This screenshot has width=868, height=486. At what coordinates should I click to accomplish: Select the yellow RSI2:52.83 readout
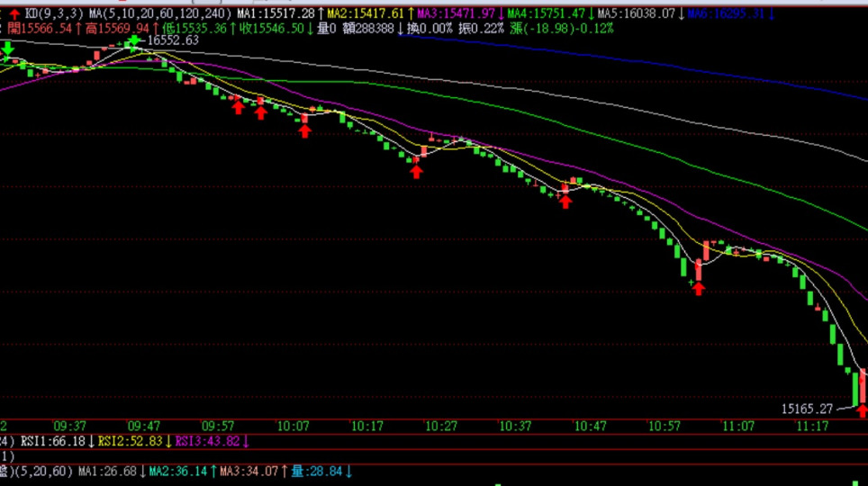(131, 441)
